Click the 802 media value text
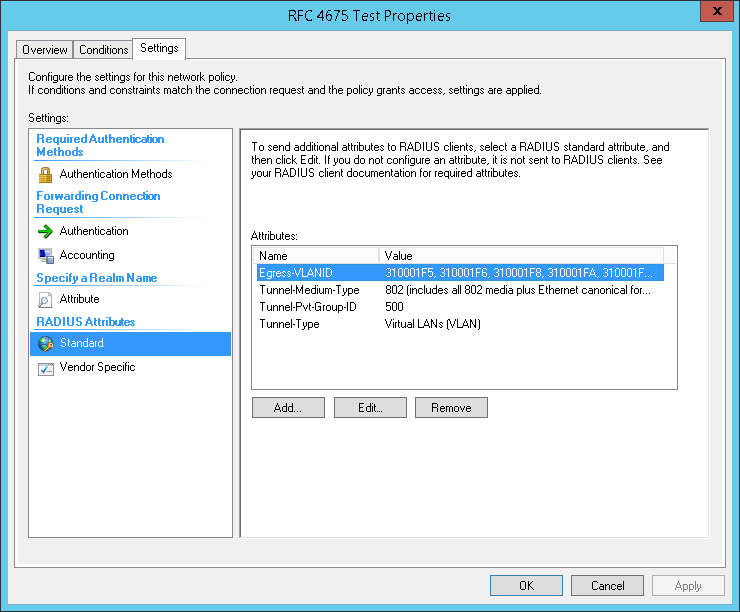Image resolution: width=740 pixels, height=612 pixels. [518, 290]
